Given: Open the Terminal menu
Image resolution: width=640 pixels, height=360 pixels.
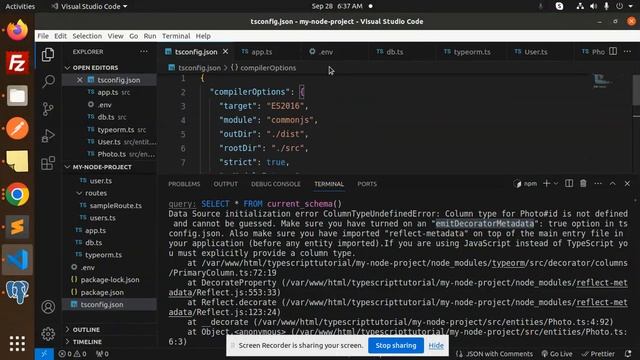Looking at the screenshot, I should point(176,36).
